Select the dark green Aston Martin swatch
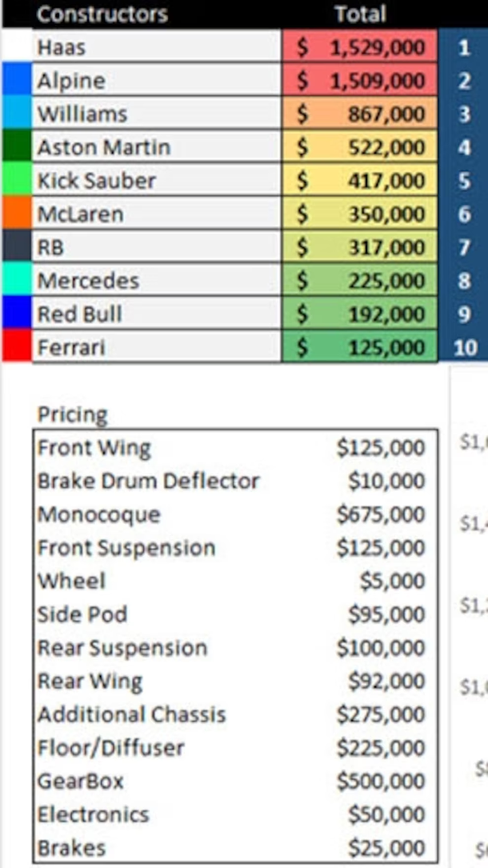 pos(16,147)
